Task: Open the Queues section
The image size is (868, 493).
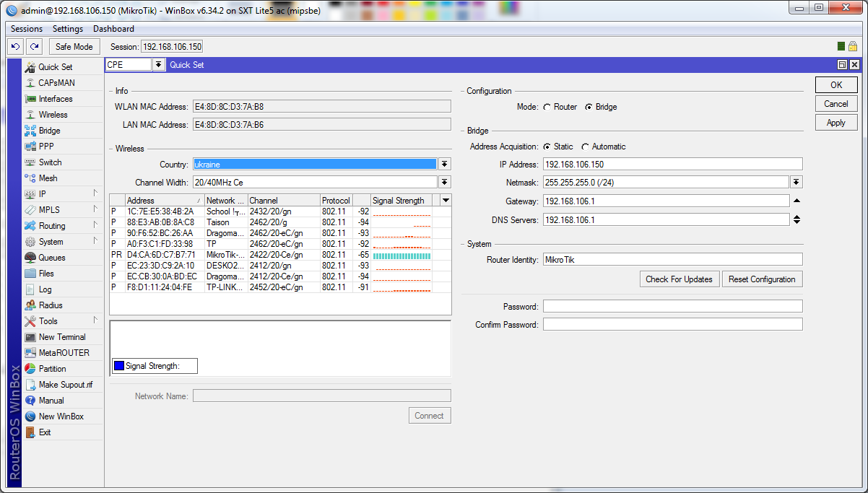Action: (51, 258)
